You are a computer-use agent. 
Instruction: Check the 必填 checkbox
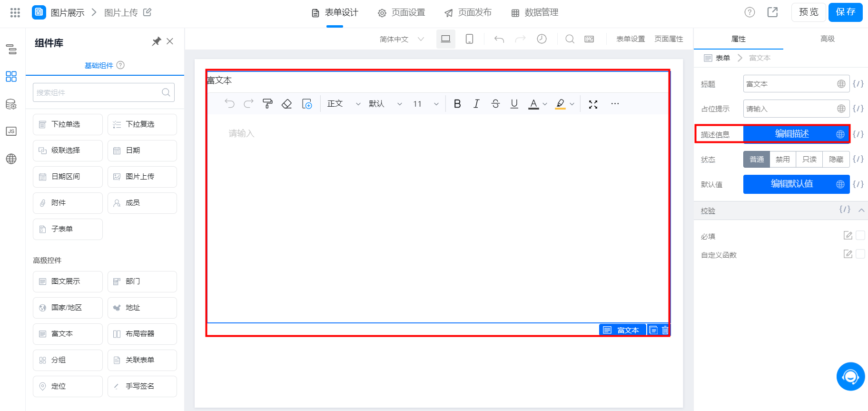[860, 235]
